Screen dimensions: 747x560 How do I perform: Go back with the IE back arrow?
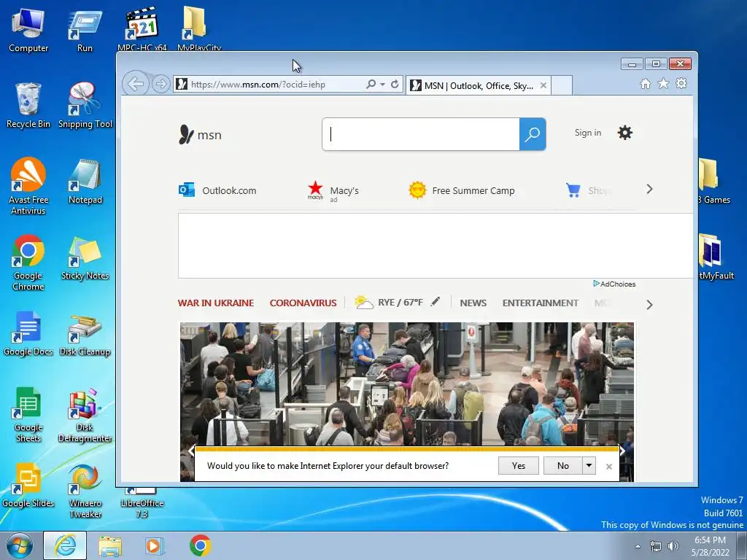136,85
